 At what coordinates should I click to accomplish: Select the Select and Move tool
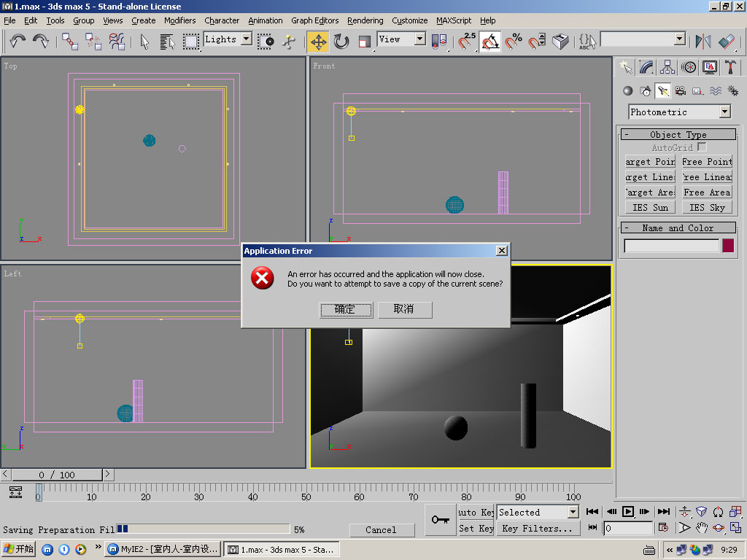[318, 42]
